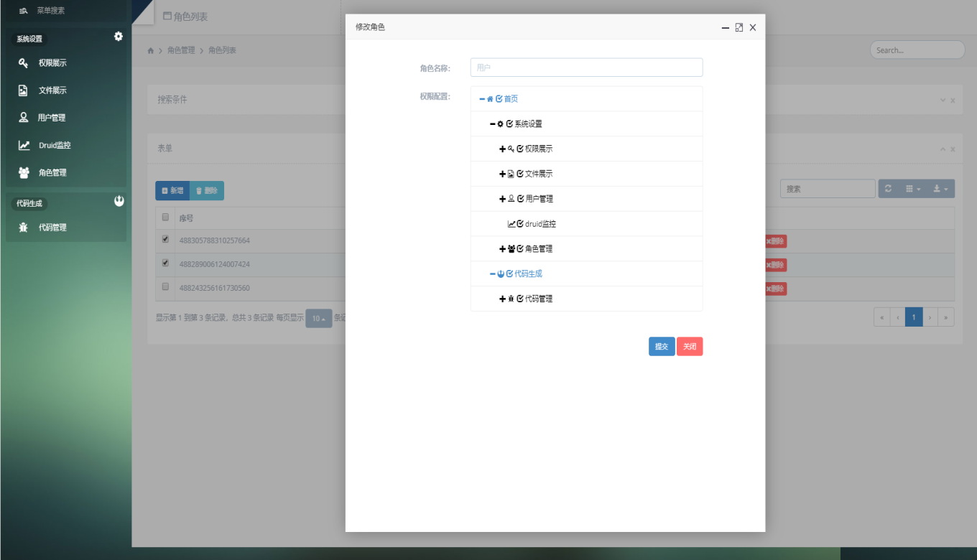
Task: Click the 文件展示 file icon in sidebar
Action: [23, 90]
